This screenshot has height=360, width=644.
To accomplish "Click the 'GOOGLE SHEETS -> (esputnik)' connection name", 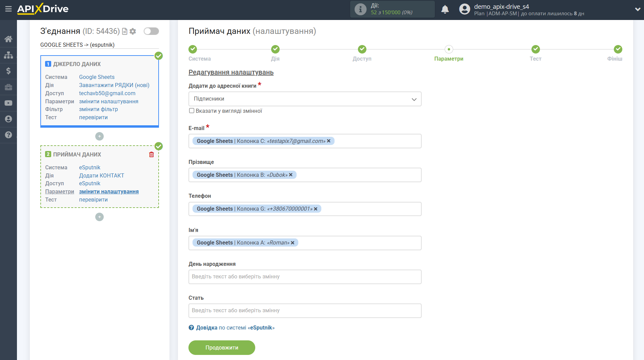I will (77, 45).
